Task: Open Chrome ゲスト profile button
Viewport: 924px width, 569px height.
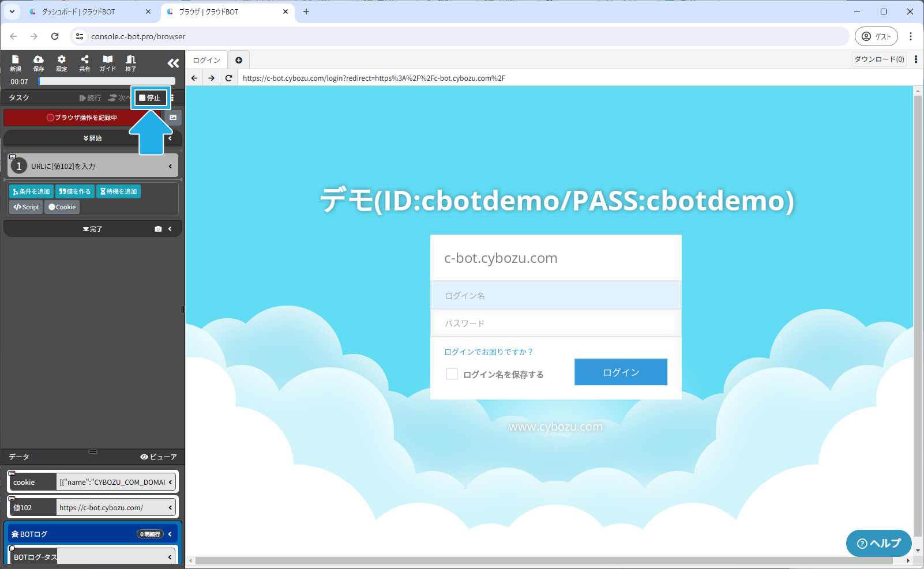Action: coord(876,36)
